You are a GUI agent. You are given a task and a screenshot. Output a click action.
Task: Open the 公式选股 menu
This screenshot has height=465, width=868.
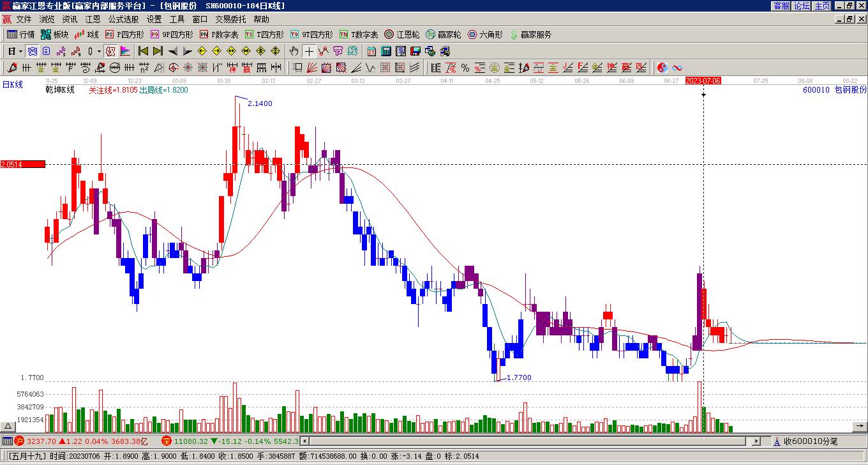point(124,20)
